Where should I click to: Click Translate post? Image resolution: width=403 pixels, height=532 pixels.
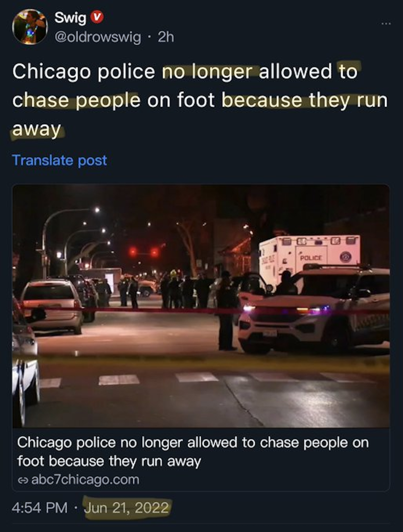[59, 160]
